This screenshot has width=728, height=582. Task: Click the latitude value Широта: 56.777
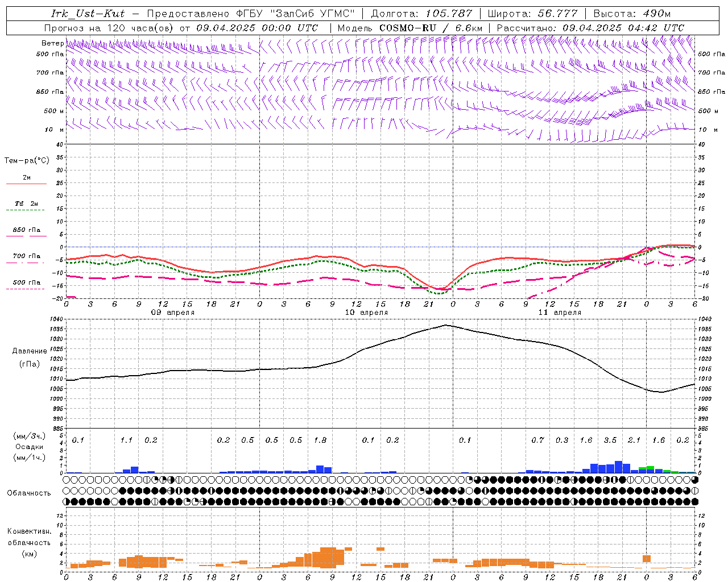532,13
